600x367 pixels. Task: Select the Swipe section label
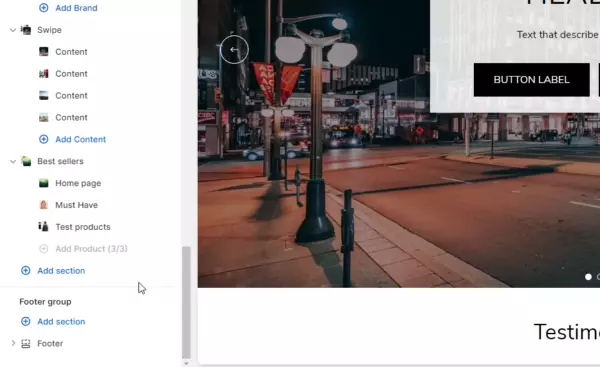tap(49, 30)
